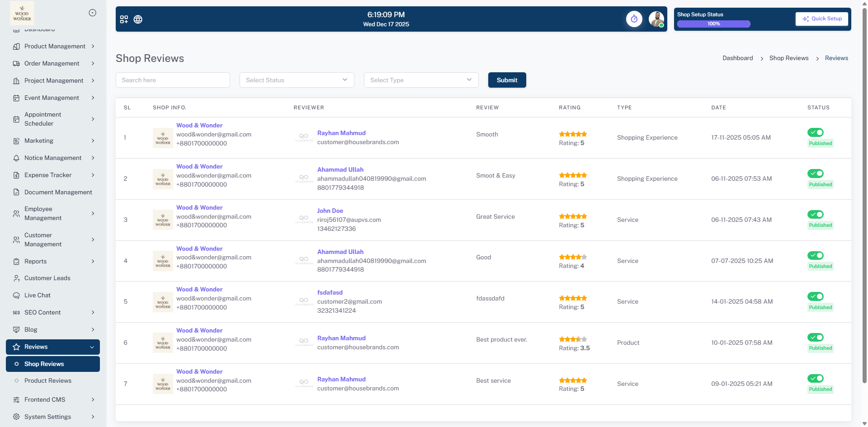This screenshot has width=868, height=427.
Task: Click the Quick Setup button
Action: coord(821,19)
